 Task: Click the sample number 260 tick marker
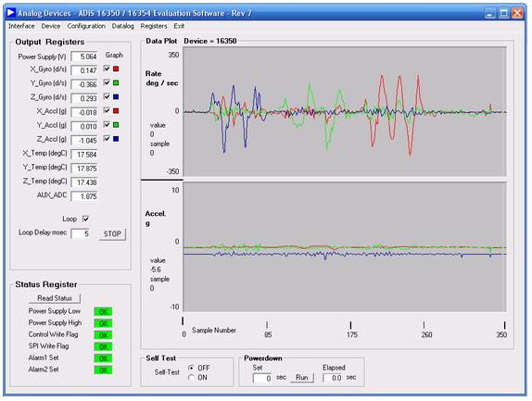tap(424, 325)
